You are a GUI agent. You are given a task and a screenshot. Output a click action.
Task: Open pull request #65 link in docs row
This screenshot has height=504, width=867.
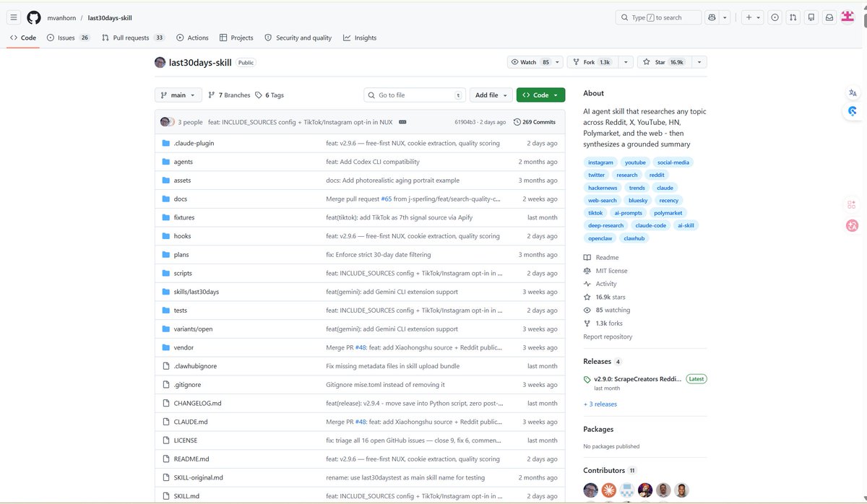click(387, 199)
